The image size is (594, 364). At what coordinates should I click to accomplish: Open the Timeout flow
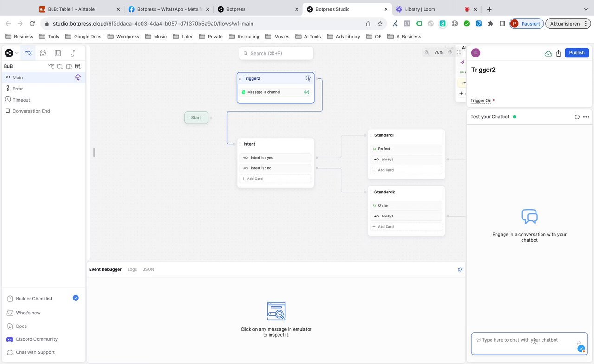coord(44,100)
